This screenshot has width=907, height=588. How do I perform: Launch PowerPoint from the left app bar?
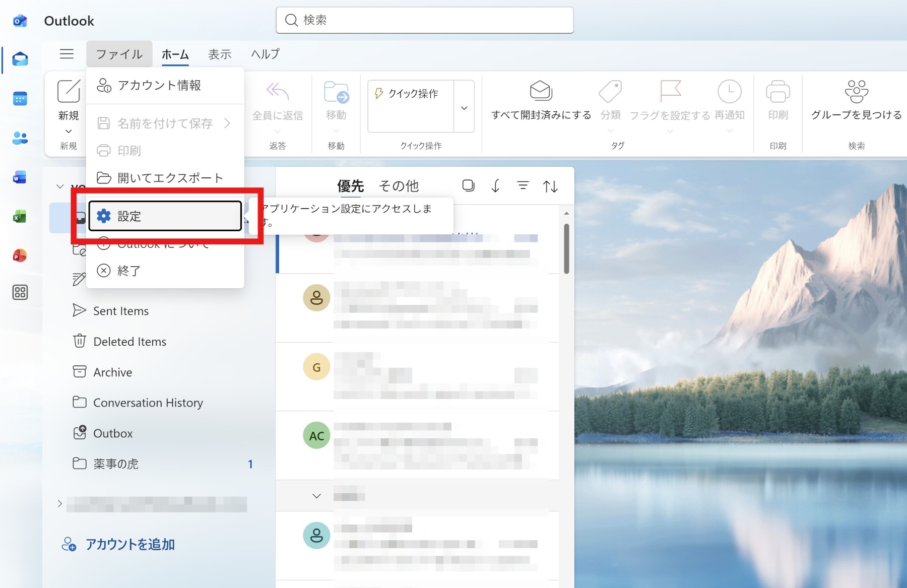tap(20, 256)
